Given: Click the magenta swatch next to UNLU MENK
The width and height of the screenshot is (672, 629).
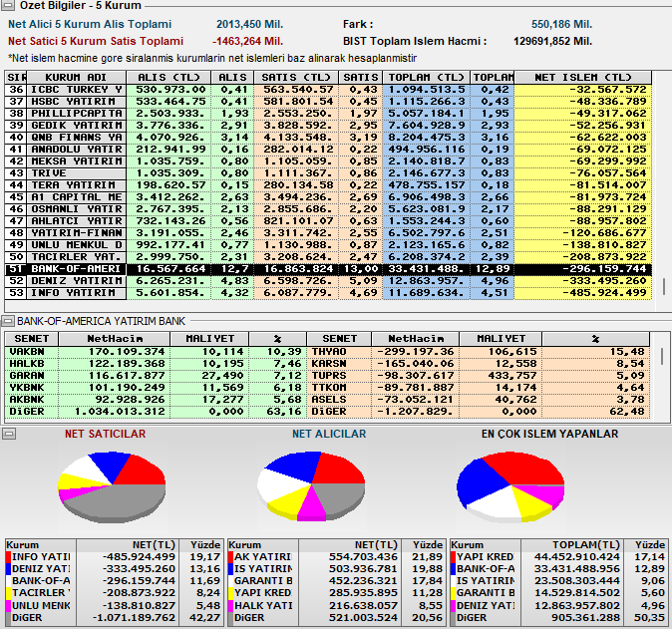Looking at the screenshot, I should 9,606.
